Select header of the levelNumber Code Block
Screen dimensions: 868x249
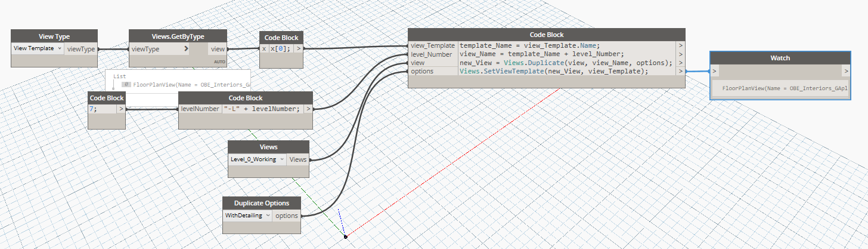(246, 97)
